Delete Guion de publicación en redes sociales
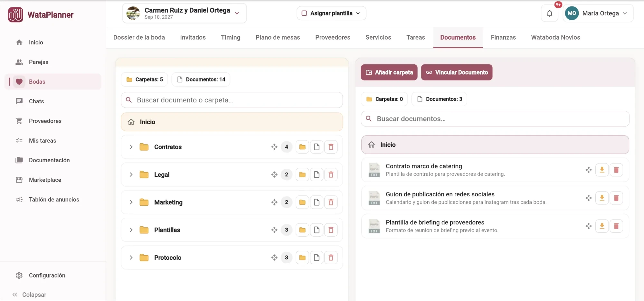Screen dimensions: 644x301 tap(616, 198)
